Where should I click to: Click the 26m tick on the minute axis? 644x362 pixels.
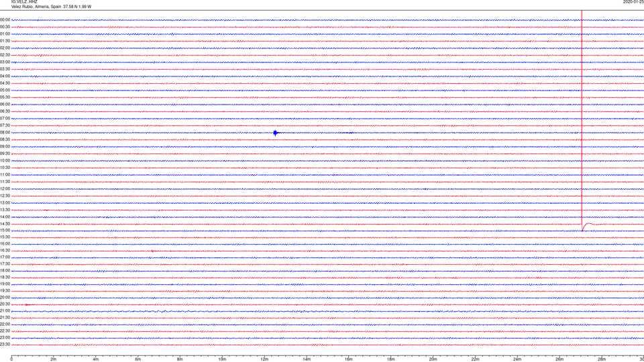click(x=559, y=359)
